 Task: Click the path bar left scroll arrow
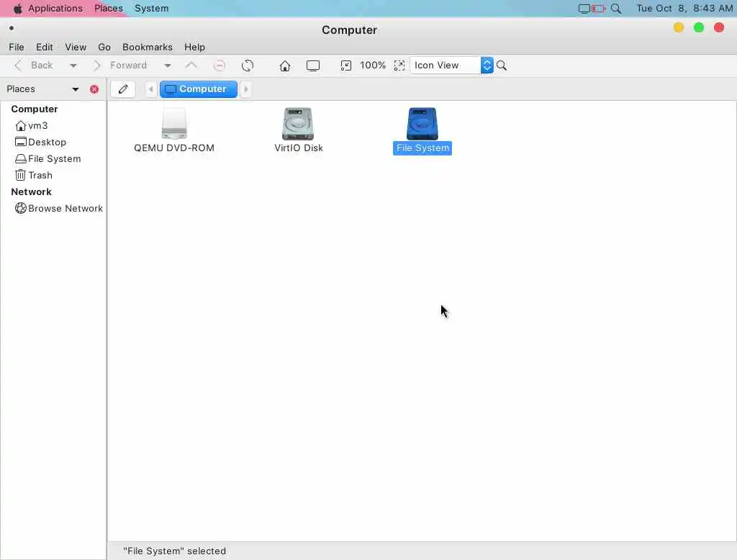151,89
